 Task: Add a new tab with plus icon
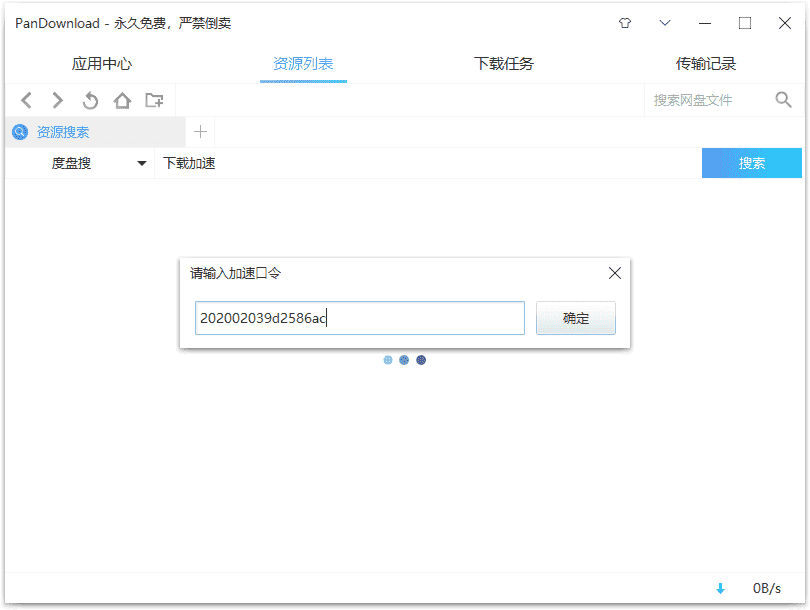200,132
